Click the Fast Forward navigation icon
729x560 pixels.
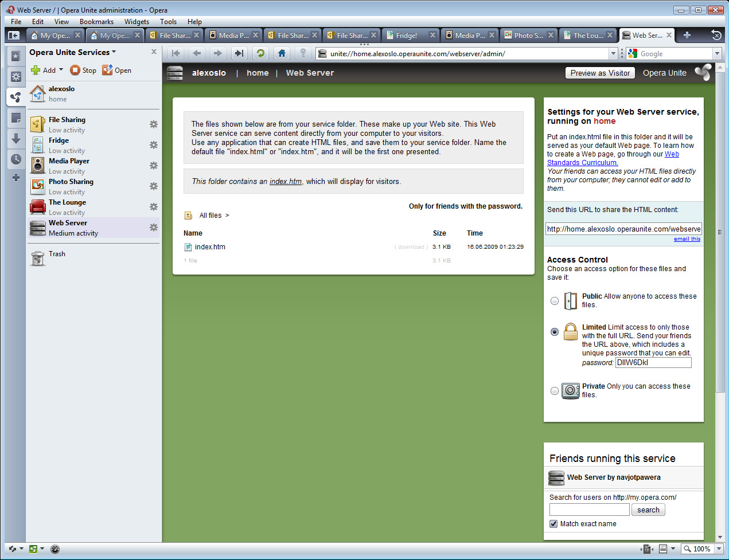click(239, 53)
